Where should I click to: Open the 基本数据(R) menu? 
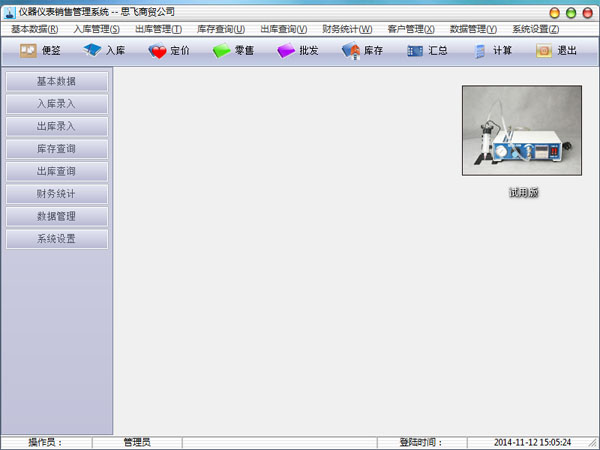(x=34, y=29)
